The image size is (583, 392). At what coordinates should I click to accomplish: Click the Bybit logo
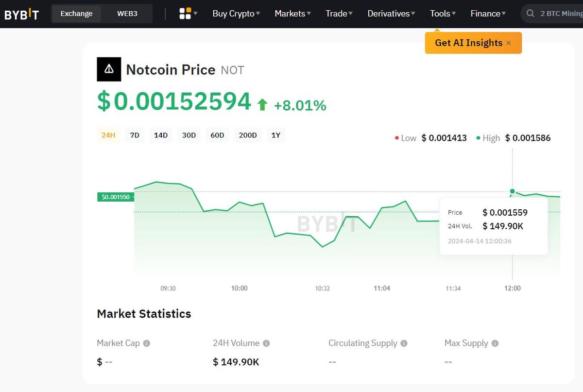(22, 14)
